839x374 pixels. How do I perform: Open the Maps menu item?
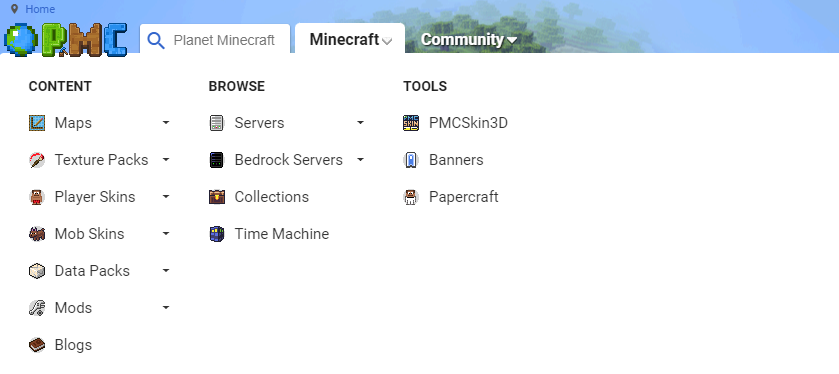tap(73, 123)
